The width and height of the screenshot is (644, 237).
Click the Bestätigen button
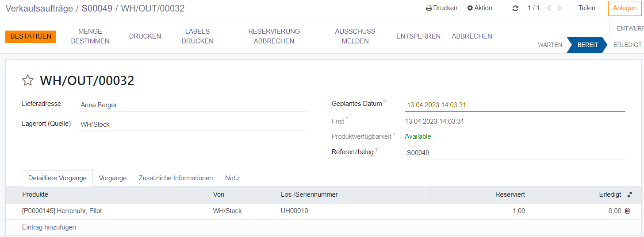coord(31,36)
